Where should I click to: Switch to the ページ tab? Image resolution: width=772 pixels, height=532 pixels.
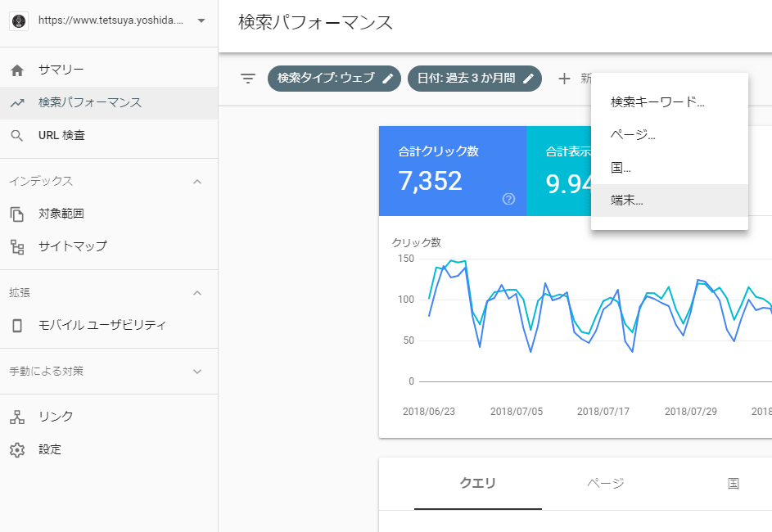click(606, 483)
